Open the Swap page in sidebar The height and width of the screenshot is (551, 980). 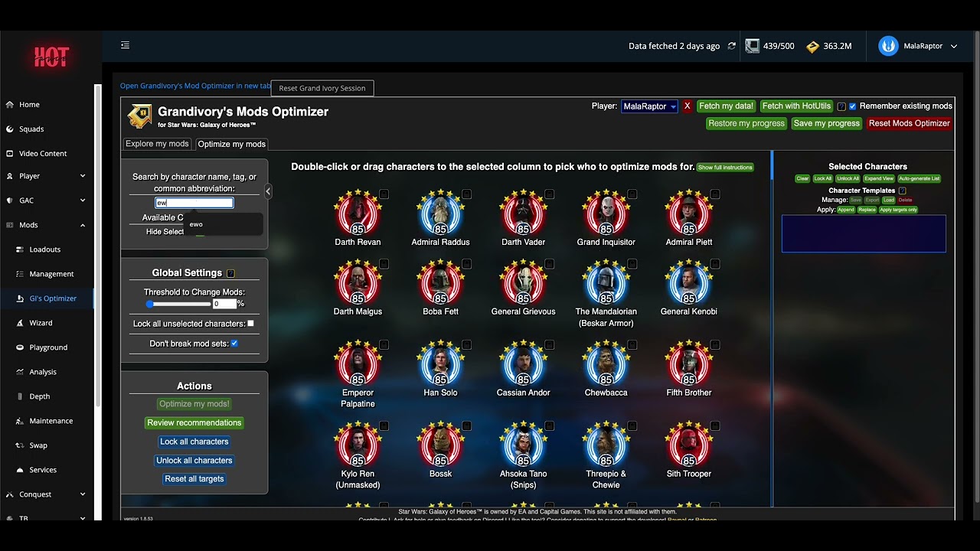tap(38, 445)
